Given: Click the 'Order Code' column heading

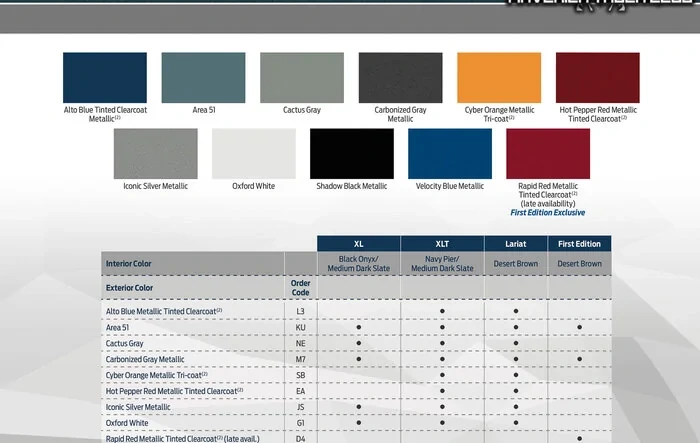Looking at the screenshot, I should [x=300, y=288].
